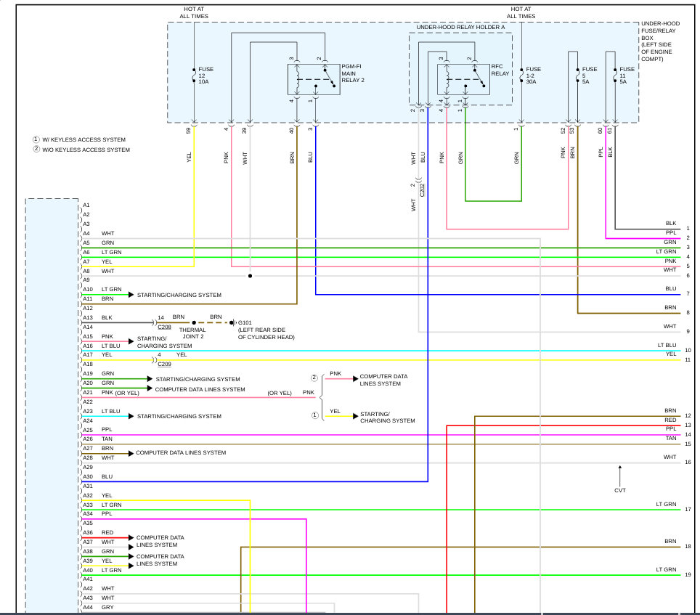This screenshot has height=615, width=700.
Task: Click terminal label A26
Action: [88, 439]
